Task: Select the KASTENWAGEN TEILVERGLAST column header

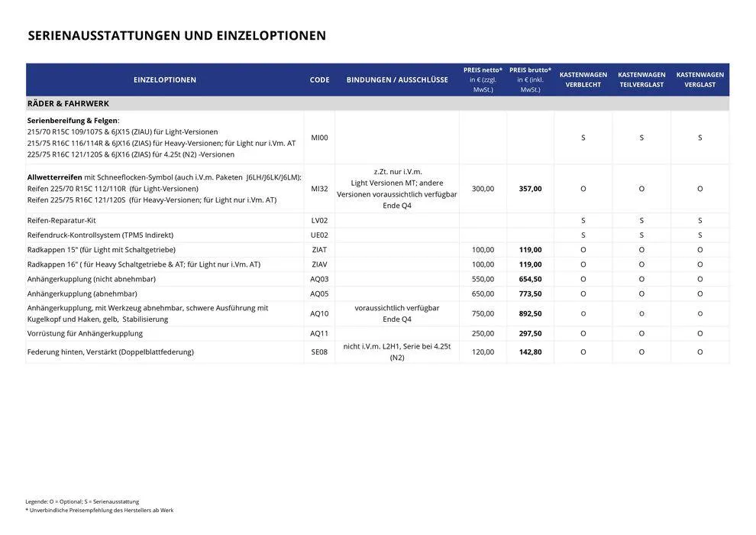Action: click(641, 79)
